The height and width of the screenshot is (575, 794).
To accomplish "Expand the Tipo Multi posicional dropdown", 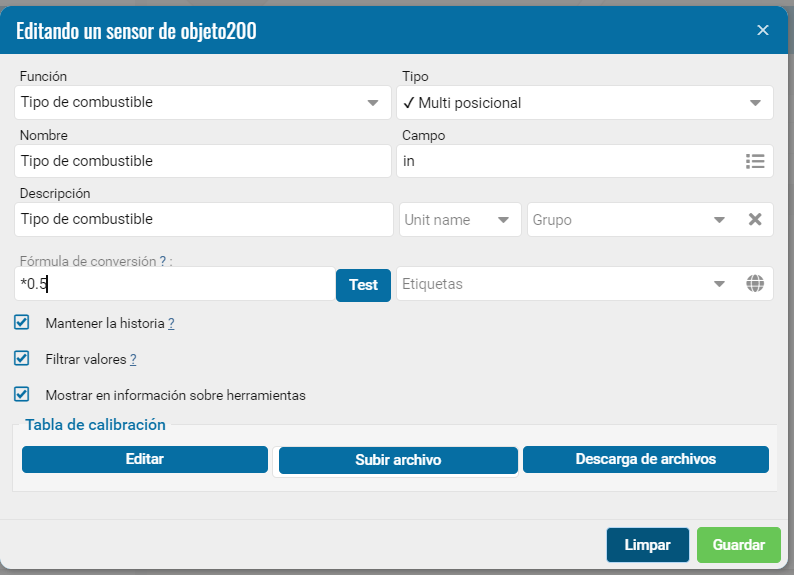I will (584, 102).
